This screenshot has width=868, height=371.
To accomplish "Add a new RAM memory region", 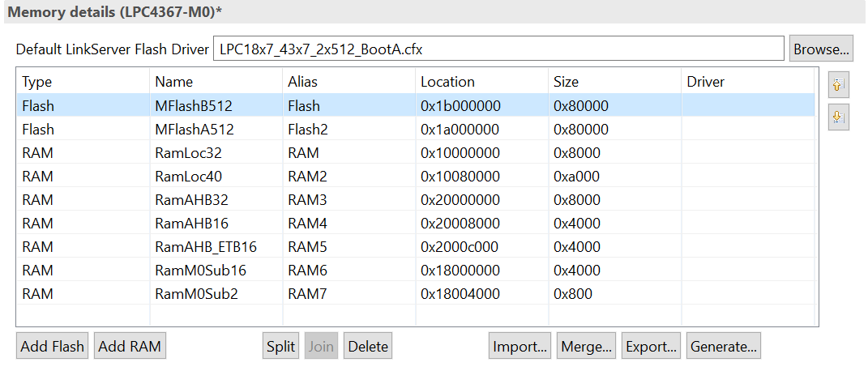I will click(130, 346).
